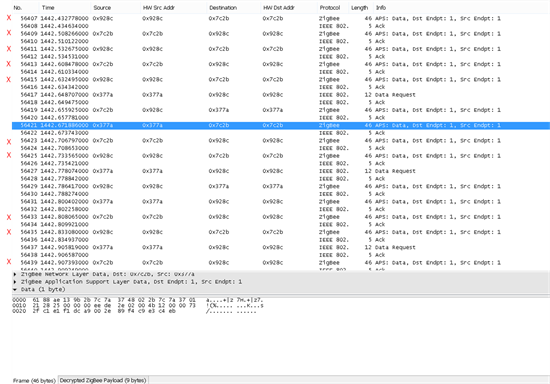Select Ack packet 56430

281,194
